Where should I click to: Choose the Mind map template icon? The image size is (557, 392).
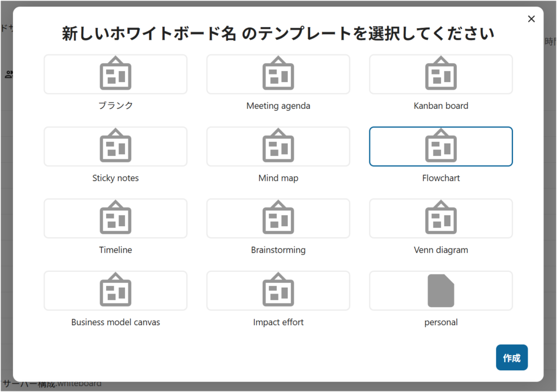[278, 146]
